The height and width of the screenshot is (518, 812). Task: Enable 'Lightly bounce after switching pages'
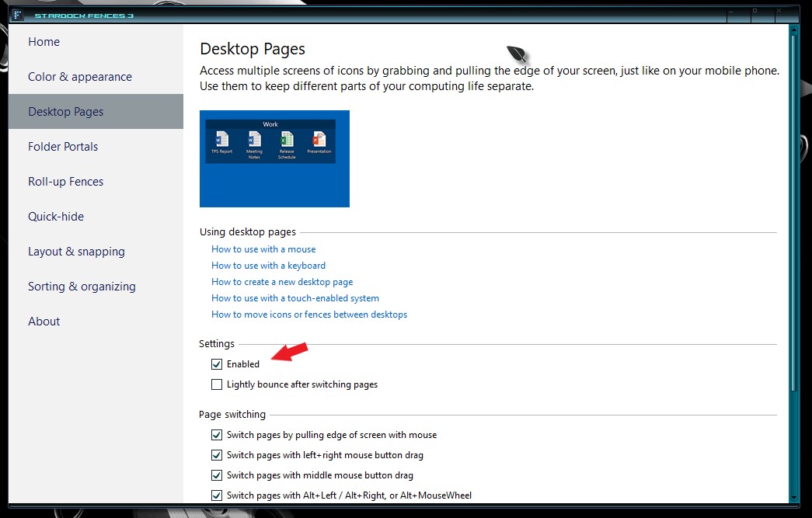coord(217,384)
